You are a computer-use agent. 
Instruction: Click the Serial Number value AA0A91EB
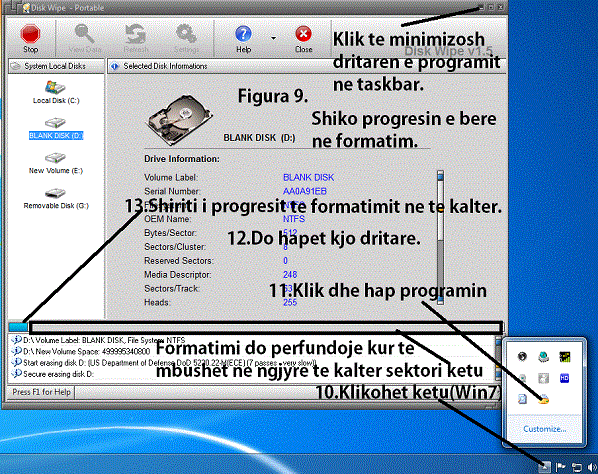click(304, 191)
